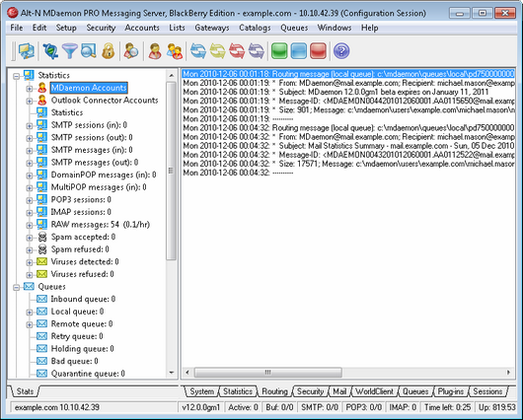Click the Viruses detected envelope icon

pos(42,261)
